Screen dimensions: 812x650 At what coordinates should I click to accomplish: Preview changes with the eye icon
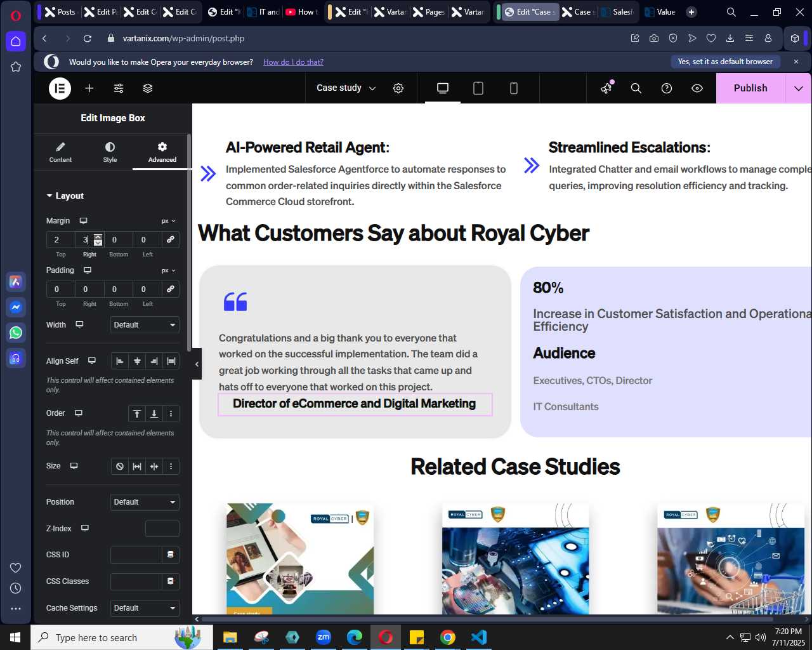point(697,88)
